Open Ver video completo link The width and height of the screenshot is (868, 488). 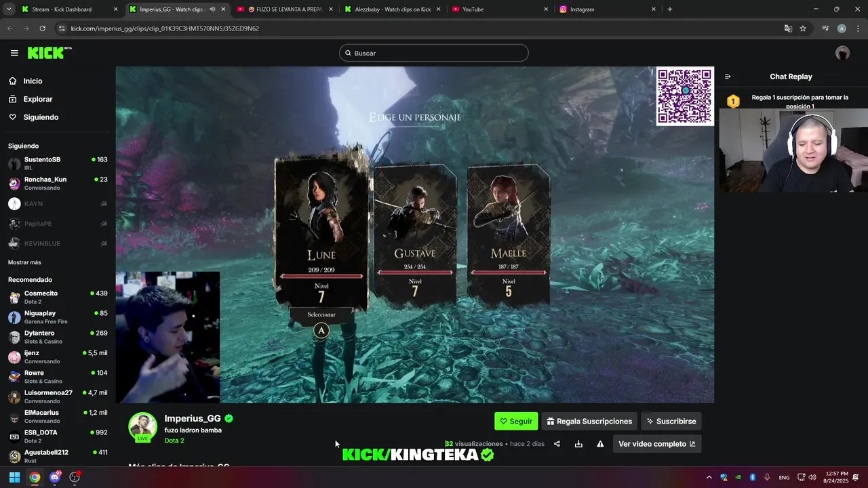[656, 444]
